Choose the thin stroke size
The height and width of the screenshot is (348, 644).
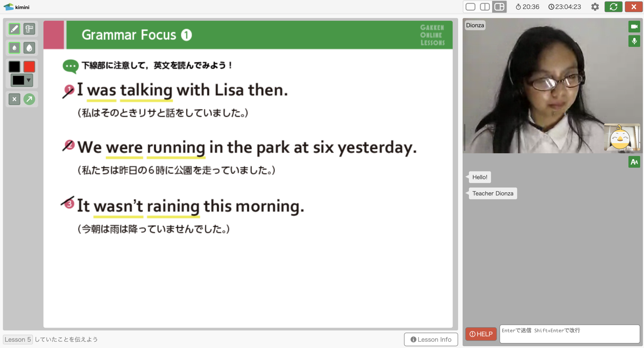[14, 48]
